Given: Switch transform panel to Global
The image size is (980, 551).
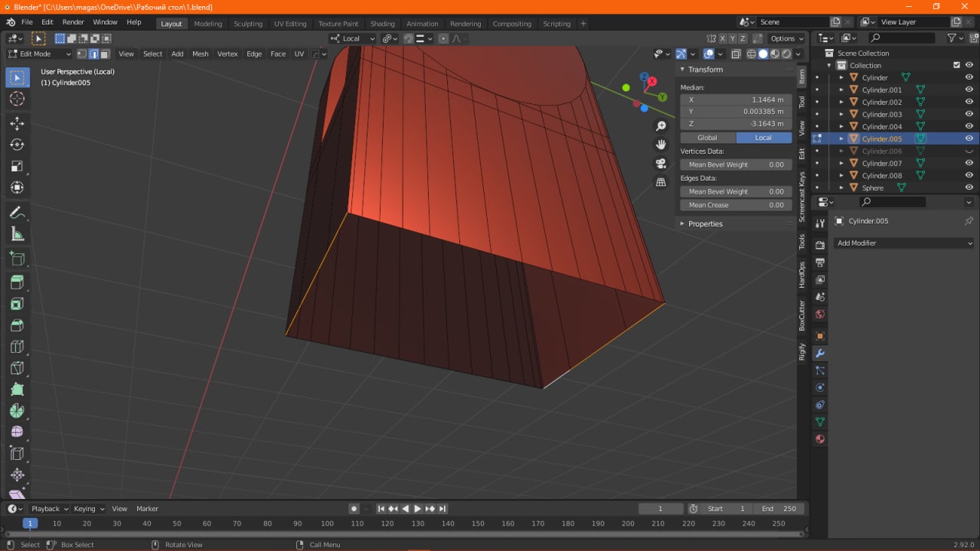Looking at the screenshot, I should tap(707, 138).
